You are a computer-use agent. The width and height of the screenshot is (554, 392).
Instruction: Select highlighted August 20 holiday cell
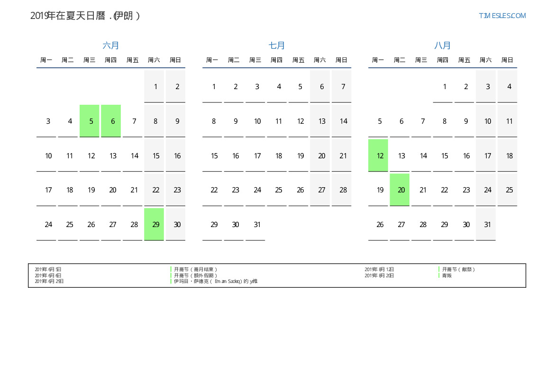(400, 190)
